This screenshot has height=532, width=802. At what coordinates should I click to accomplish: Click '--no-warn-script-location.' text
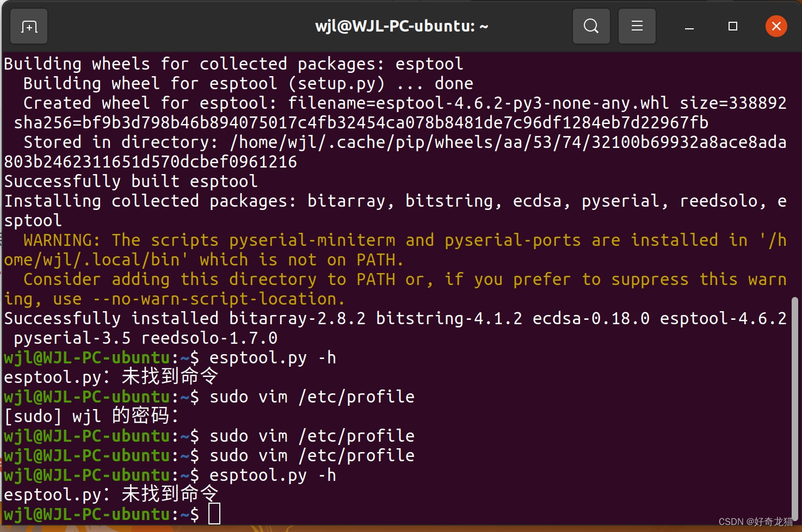[219, 299]
